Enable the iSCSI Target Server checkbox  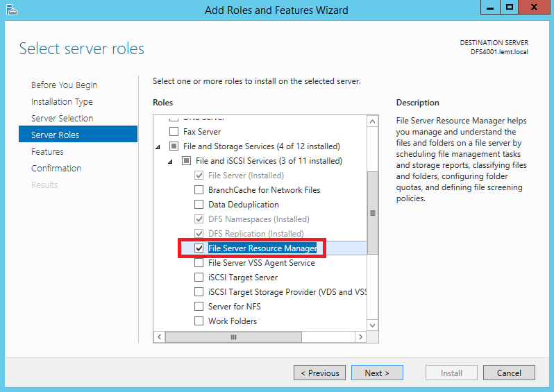click(x=199, y=278)
